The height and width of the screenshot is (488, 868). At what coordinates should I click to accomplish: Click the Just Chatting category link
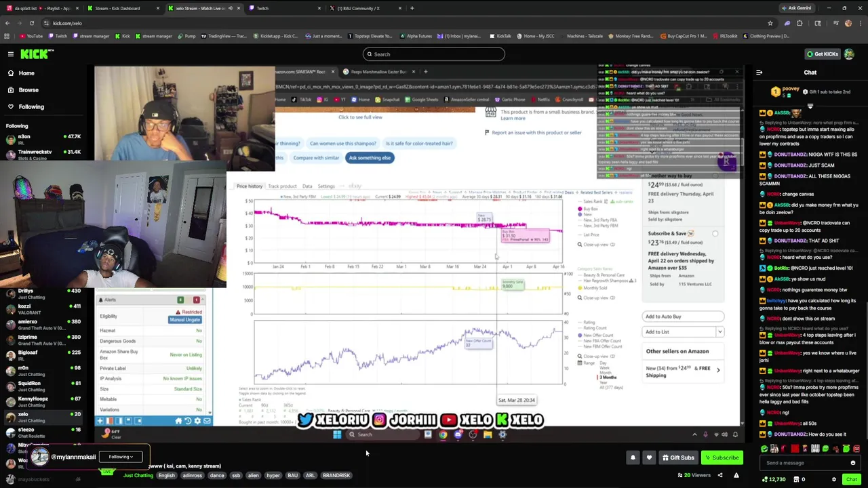[x=138, y=475]
